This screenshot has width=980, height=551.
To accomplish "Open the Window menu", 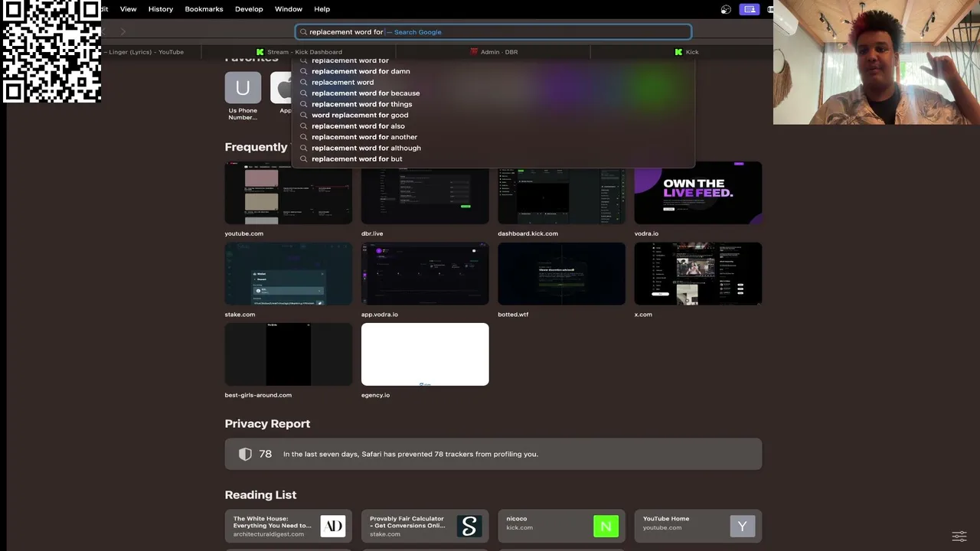I will coord(289,9).
